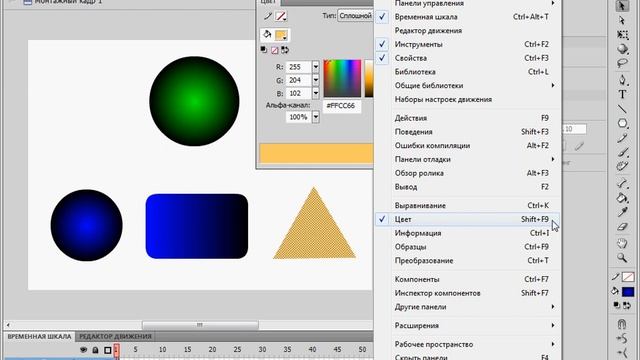640x360 pixels.
Task: Select the Subselection tool
Action: 622,20
